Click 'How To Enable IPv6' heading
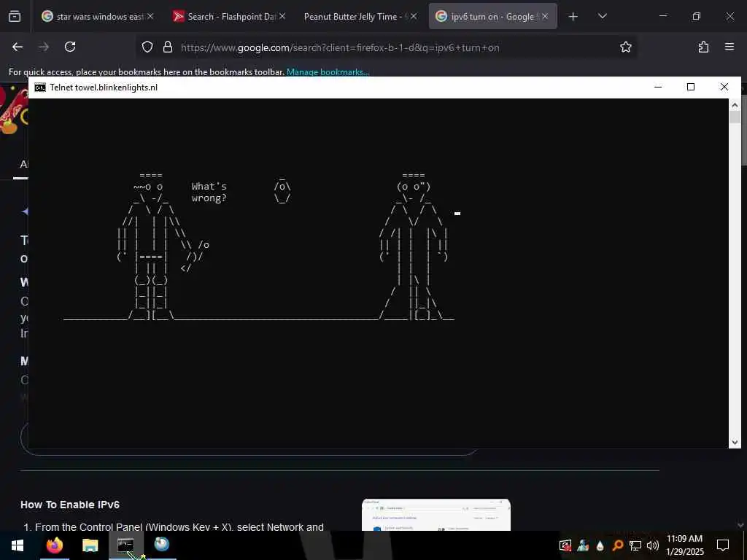Viewport: 747px width, 560px height. (x=70, y=505)
